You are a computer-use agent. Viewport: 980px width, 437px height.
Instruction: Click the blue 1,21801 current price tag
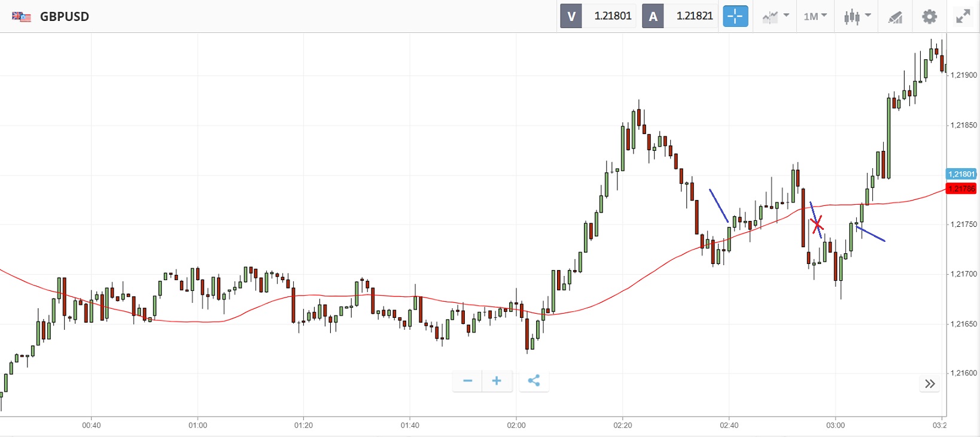(961, 174)
